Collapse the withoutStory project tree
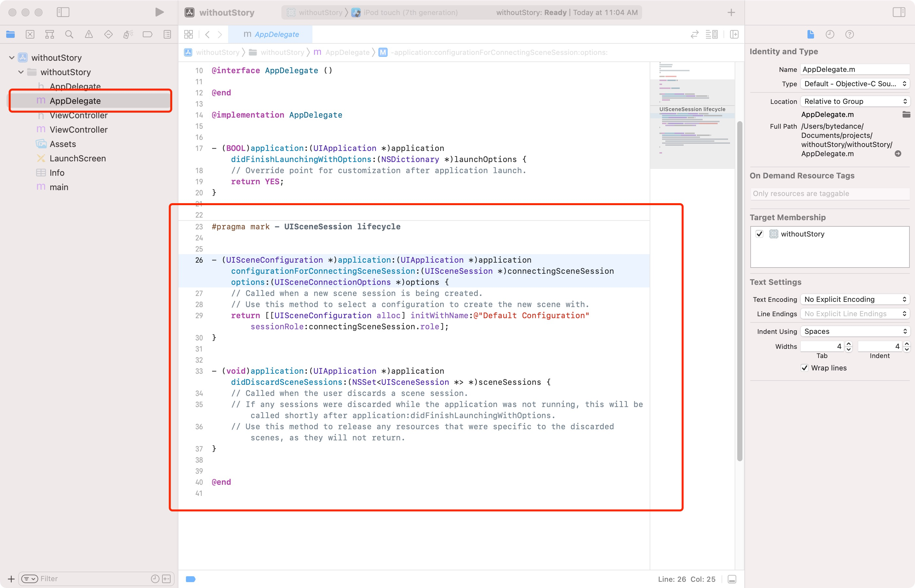This screenshot has height=588, width=915. [11, 57]
